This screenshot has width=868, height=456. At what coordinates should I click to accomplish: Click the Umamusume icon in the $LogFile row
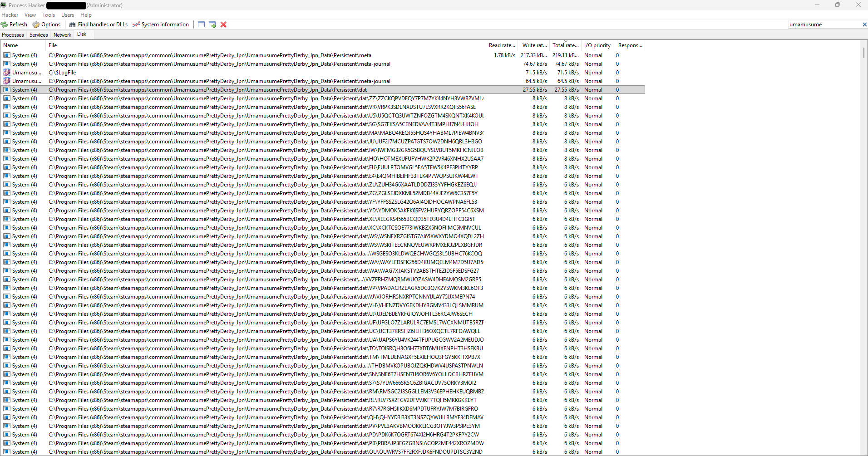[x=7, y=73]
